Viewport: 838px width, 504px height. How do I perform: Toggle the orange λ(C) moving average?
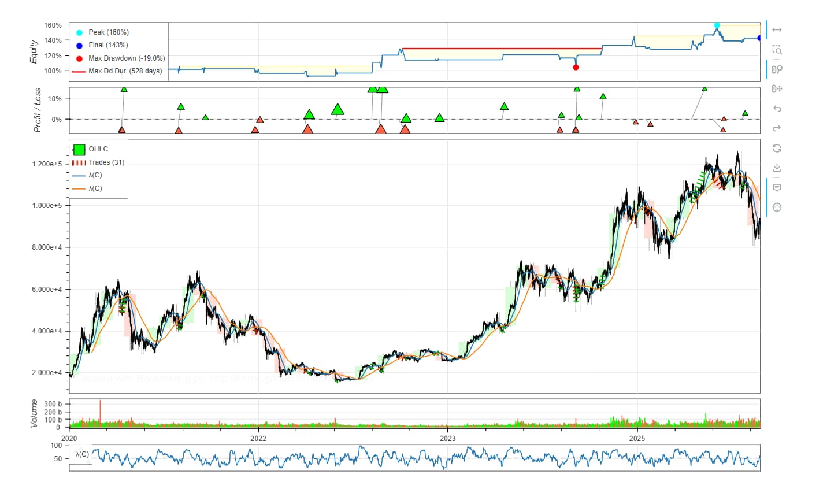pyautogui.click(x=87, y=188)
